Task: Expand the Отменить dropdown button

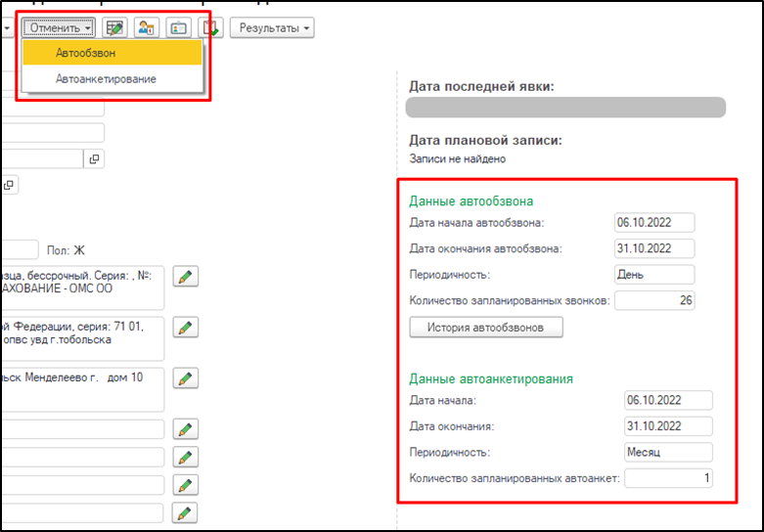Action: tap(60, 28)
